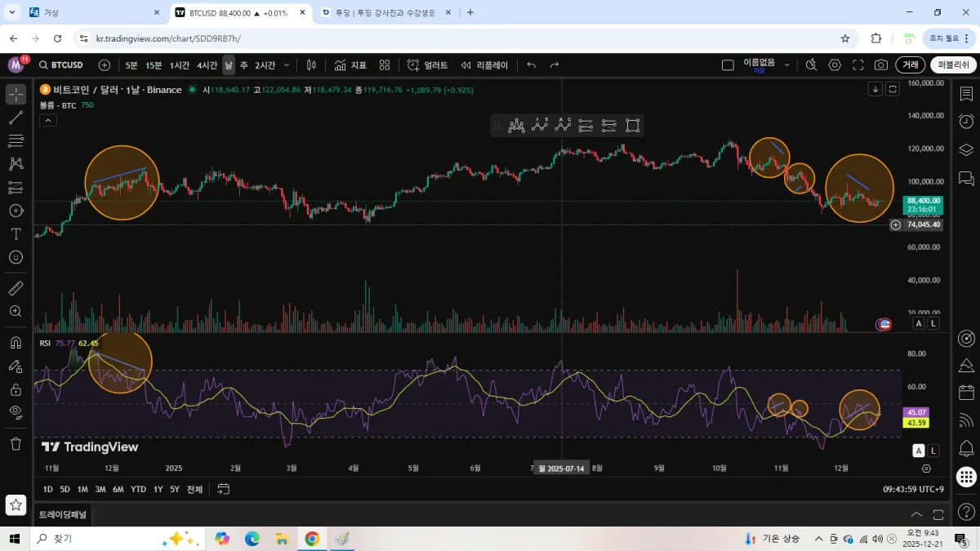Open indicator templates grid icon
Viewport: 980px width, 551px height.
tap(385, 65)
